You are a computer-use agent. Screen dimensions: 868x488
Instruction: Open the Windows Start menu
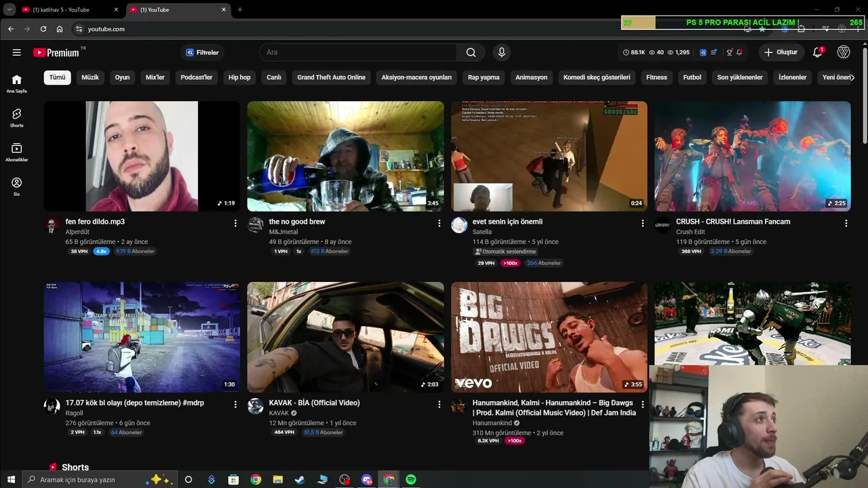pos(11,479)
